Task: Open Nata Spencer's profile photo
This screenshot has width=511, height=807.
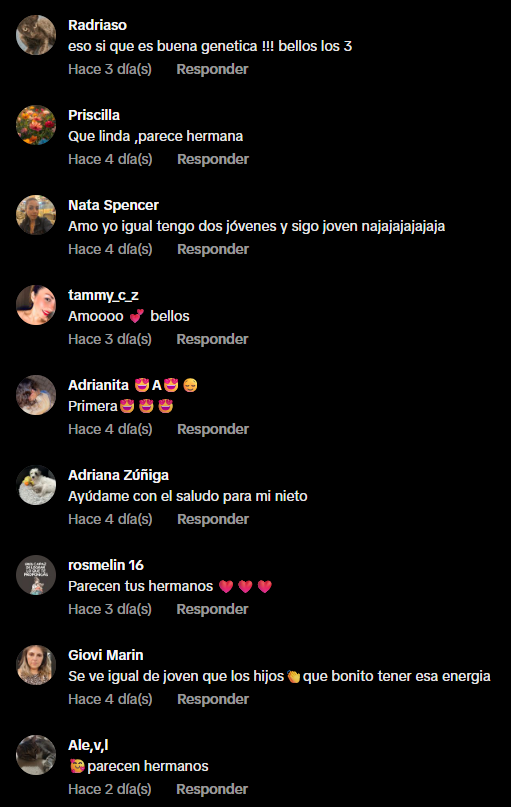Action: coord(36,215)
